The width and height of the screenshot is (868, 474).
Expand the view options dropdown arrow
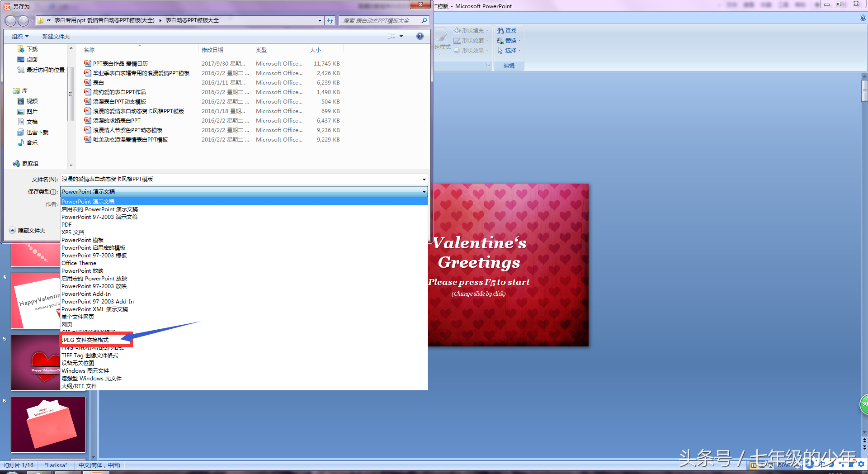(401, 36)
